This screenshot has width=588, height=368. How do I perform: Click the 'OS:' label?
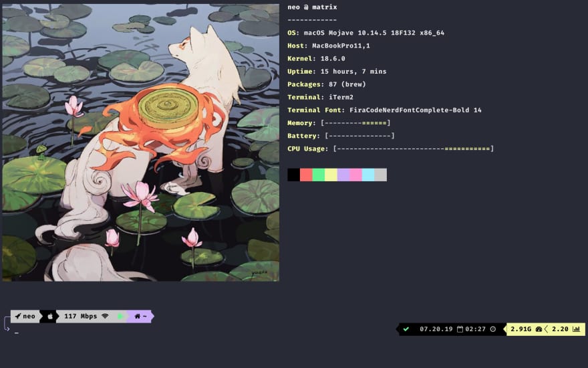[x=293, y=33]
